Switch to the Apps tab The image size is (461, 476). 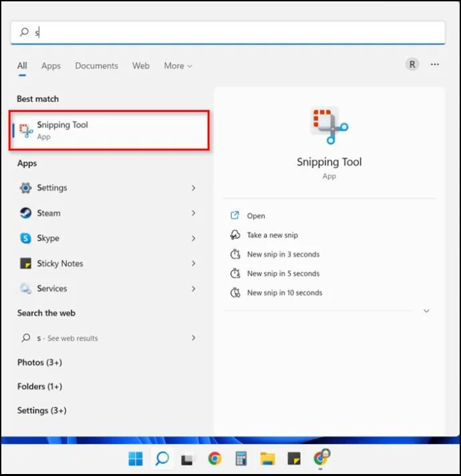51,66
